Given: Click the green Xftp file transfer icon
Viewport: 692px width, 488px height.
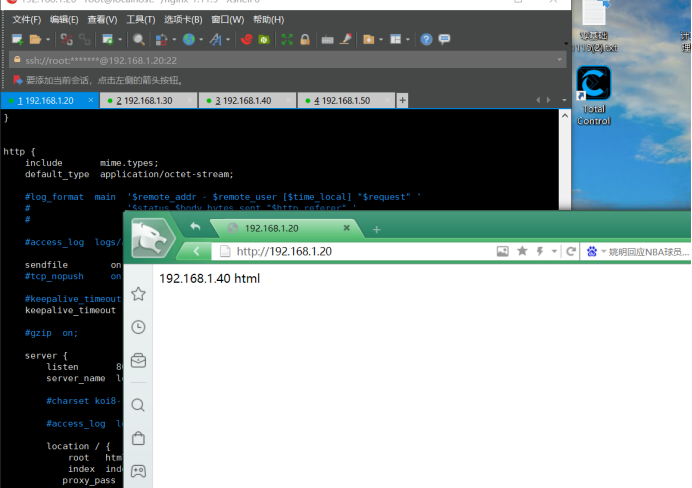Looking at the screenshot, I should tap(264, 40).
